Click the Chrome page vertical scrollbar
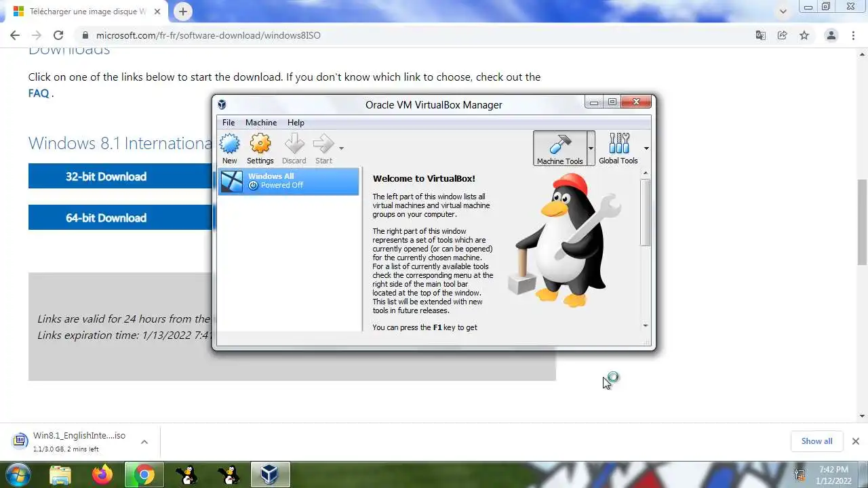This screenshot has width=868, height=488. point(862,222)
